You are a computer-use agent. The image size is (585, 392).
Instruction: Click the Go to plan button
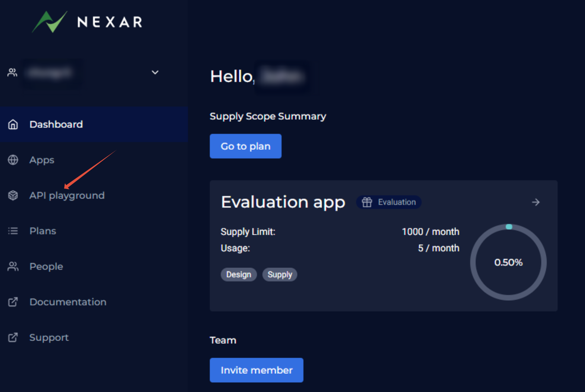pos(246,146)
